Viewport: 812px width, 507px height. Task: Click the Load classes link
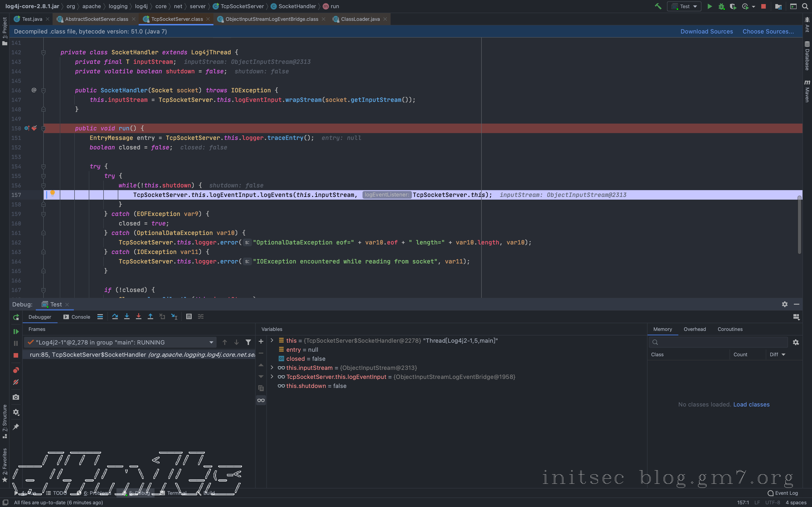(751, 404)
